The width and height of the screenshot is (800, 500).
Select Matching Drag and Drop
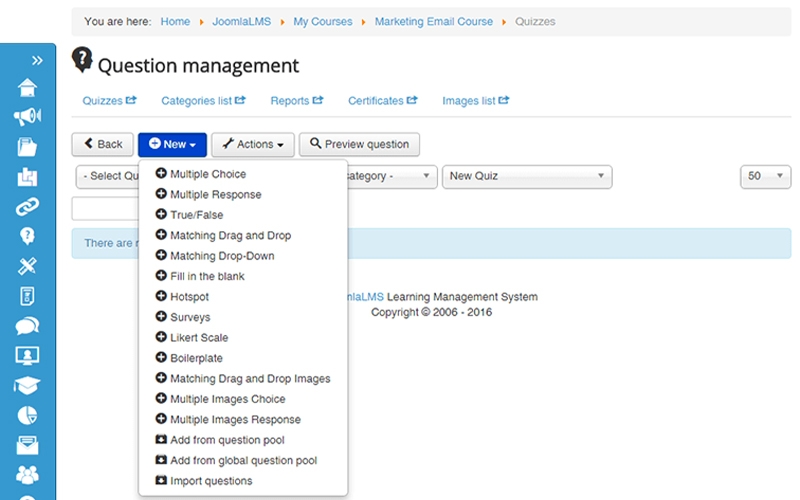click(231, 235)
